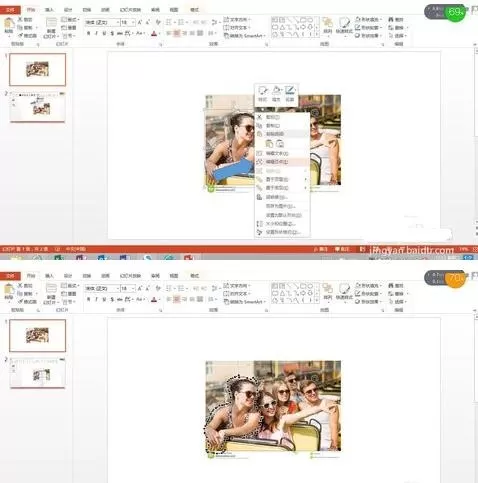Choose second paste option icon in context menu

pos(280,144)
